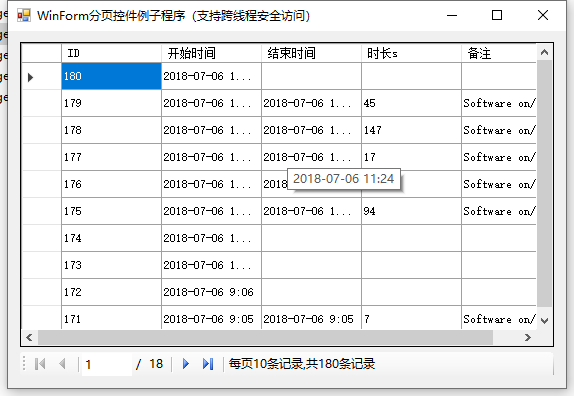Go to the first page arrow
This screenshot has width=574, height=396.
[x=40, y=364]
